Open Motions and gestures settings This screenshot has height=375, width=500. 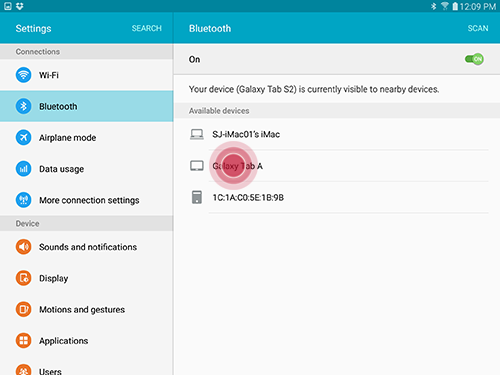coord(87,309)
